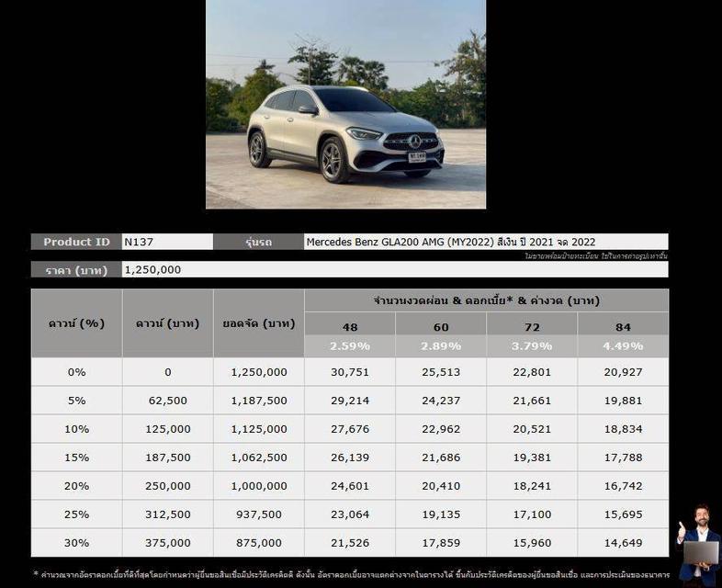Select the 5% down payment row label
722x588 pixels.
tap(76, 401)
